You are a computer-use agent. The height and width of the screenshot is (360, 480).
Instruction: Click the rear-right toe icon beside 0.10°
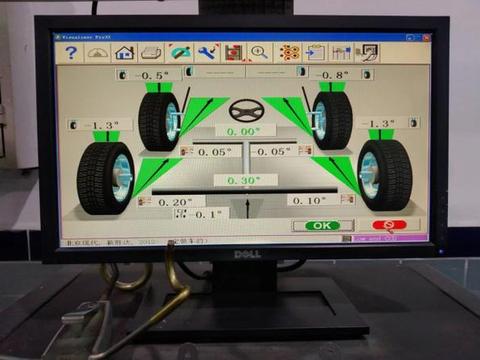point(347,200)
